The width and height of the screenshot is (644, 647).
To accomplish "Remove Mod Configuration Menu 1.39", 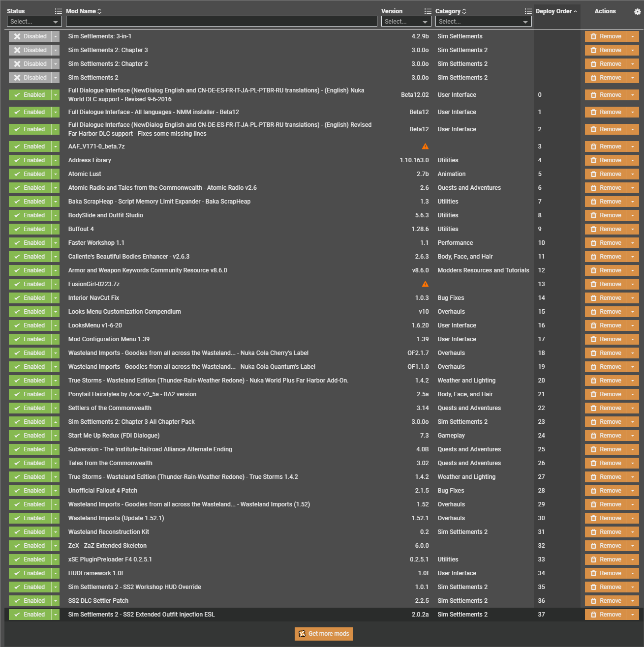I will (606, 339).
